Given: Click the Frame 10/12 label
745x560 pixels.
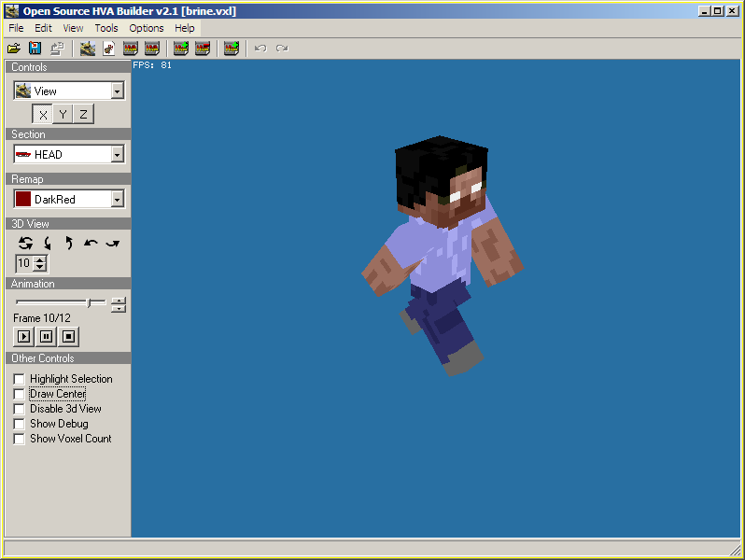Looking at the screenshot, I should (x=42, y=317).
